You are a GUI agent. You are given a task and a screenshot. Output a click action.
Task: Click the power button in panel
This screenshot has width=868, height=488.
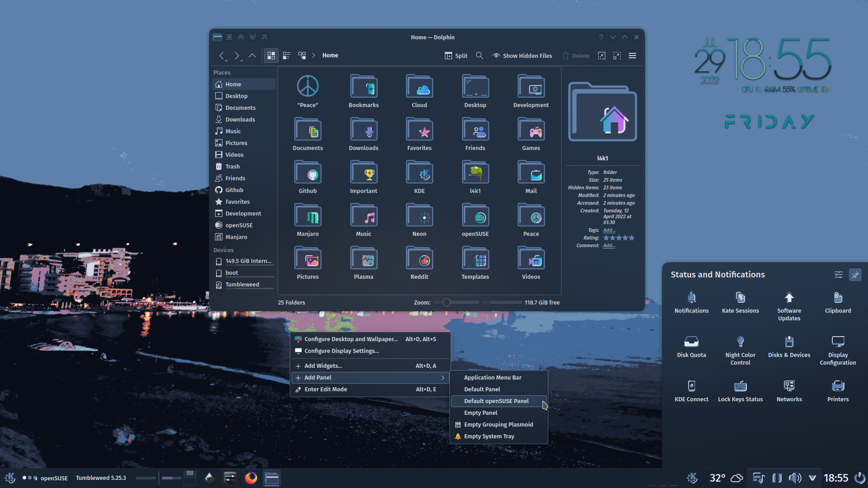click(859, 478)
